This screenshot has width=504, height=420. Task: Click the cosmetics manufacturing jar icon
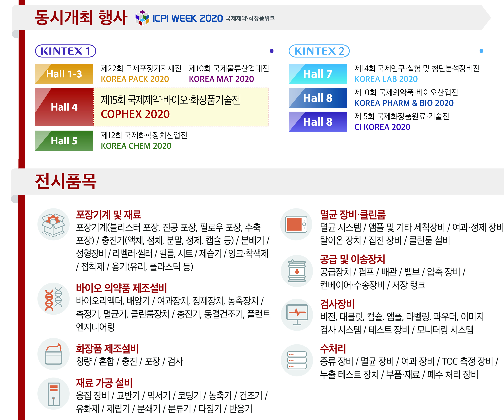(53, 354)
